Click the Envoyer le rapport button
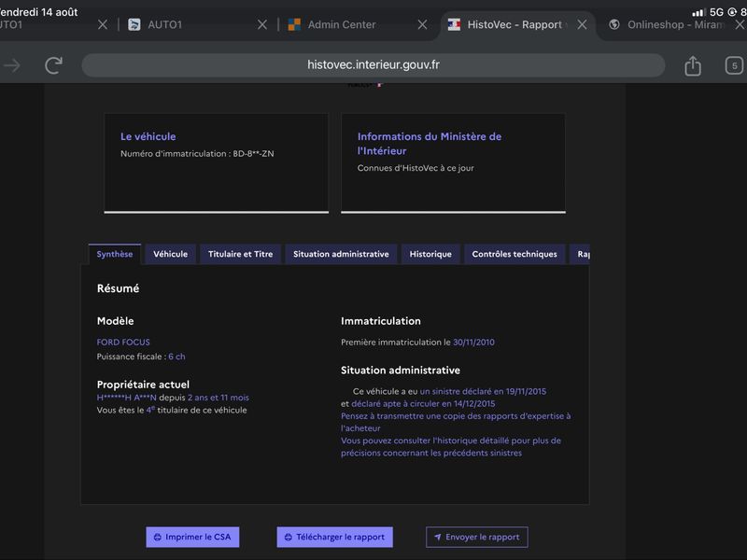This screenshot has width=747, height=560. pos(477,538)
